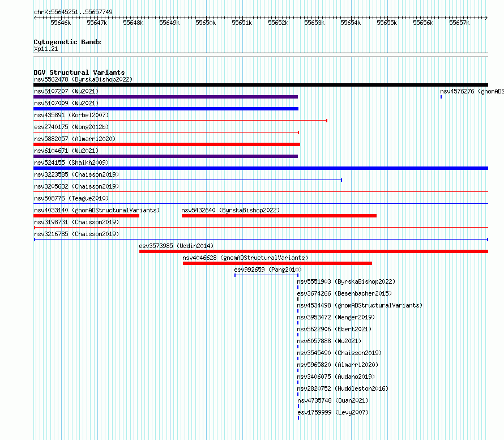The width and height of the screenshot is (504, 440).
Task: Select the red esv3573985 variant bar
Action: pos(314,251)
